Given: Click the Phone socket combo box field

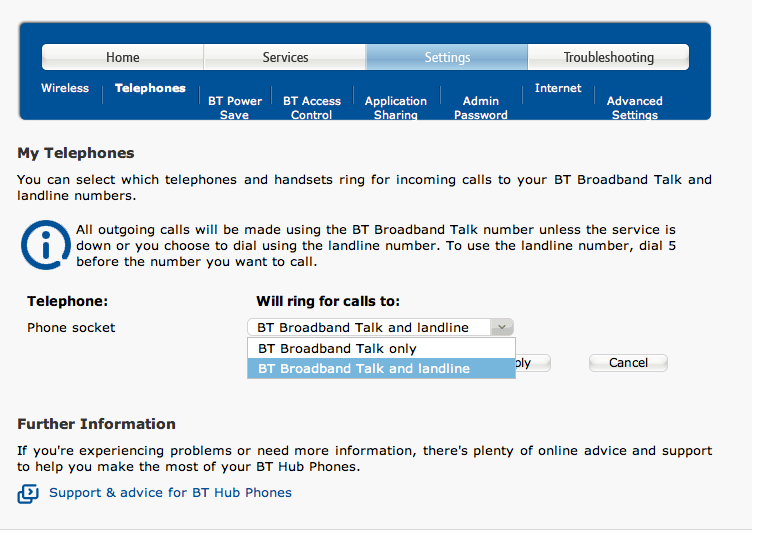Looking at the screenshot, I should pos(380,327).
